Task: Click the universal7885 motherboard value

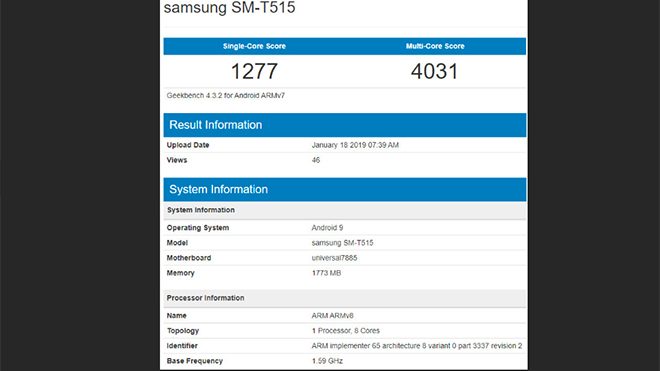Action: (x=334, y=258)
